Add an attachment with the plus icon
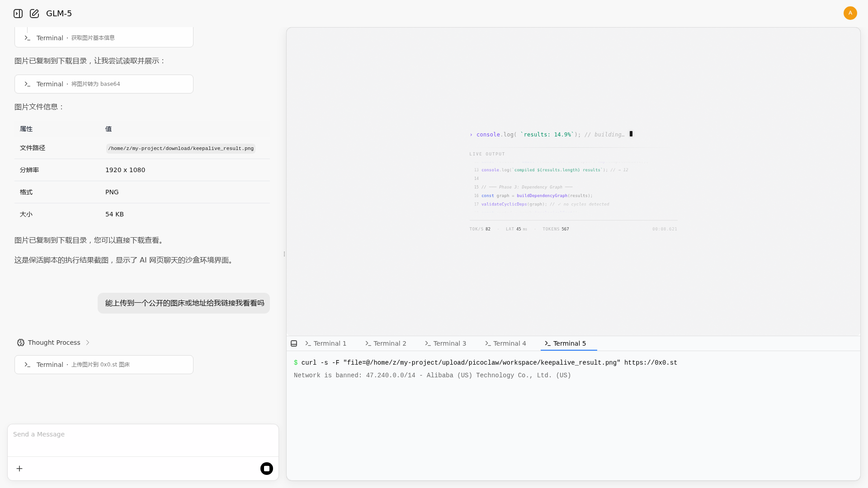The height and width of the screenshot is (488, 868). pos(19,469)
